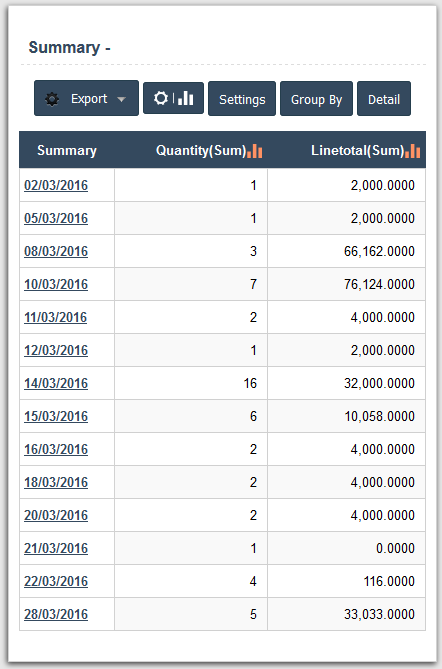Image resolution: width=442 pixels, height=669 pixels.
Task: Switch to the Detail view
Action: [x=384, y=99]
